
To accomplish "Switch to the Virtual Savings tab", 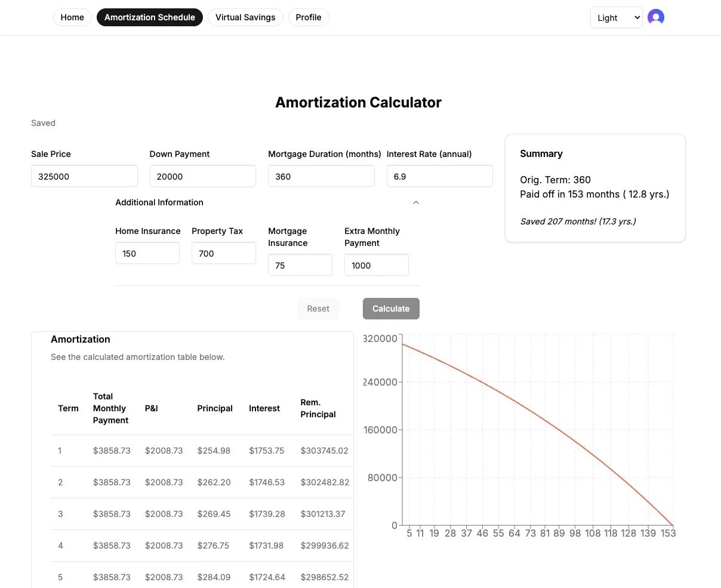I will point(245,17).
